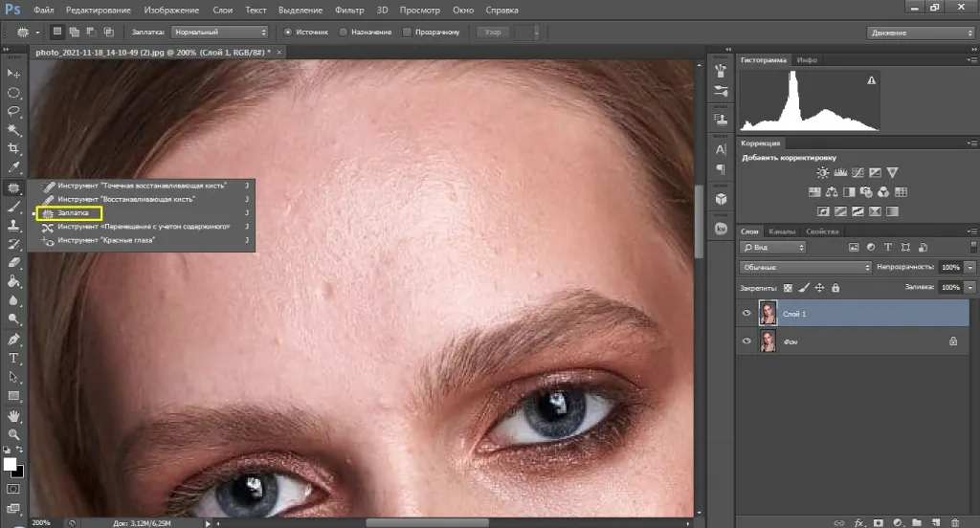This screenshot has height=528, width=980.
Task: Open the Фильтр menu
Action: pos(349,10)
